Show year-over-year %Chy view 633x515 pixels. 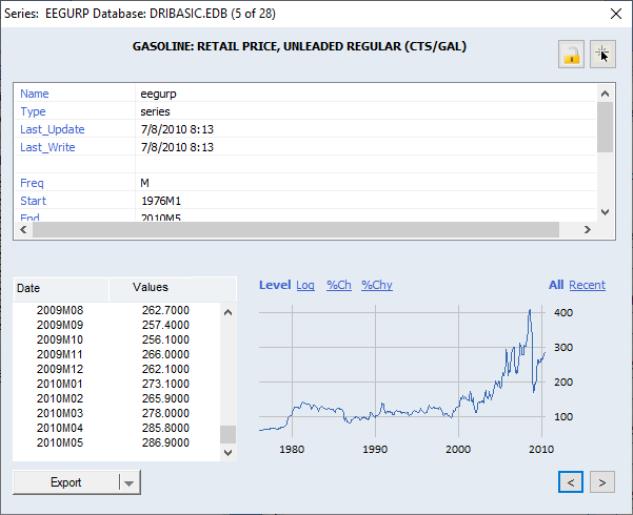click(376, 285)
